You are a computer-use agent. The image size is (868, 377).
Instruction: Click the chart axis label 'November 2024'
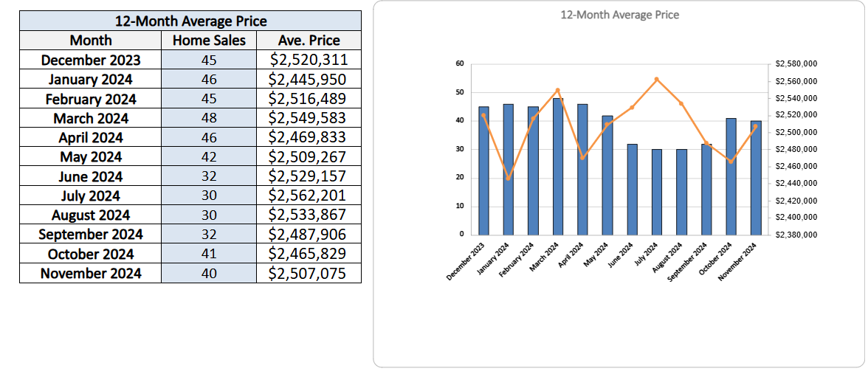(x=738, y=262)
